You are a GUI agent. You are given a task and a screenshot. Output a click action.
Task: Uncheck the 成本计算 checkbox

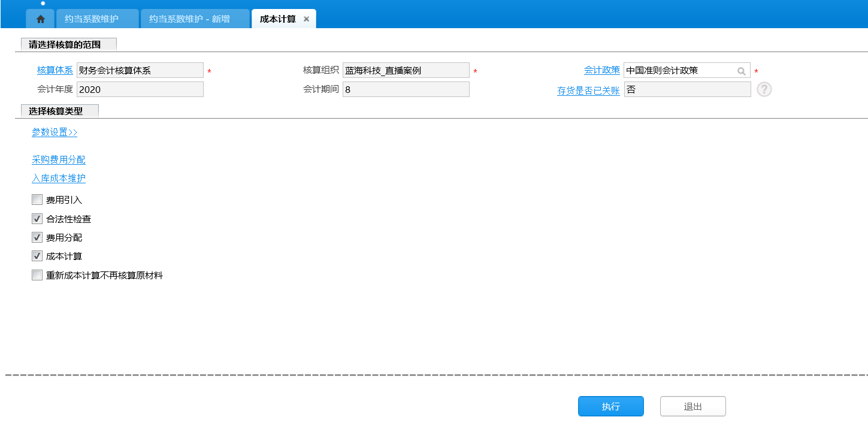(37, 256)
